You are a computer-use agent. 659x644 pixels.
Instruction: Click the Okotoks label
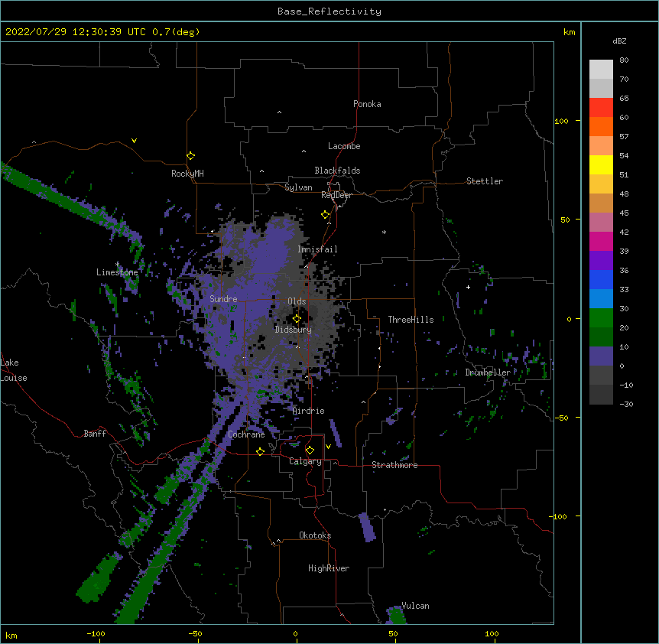coord(315,535)
